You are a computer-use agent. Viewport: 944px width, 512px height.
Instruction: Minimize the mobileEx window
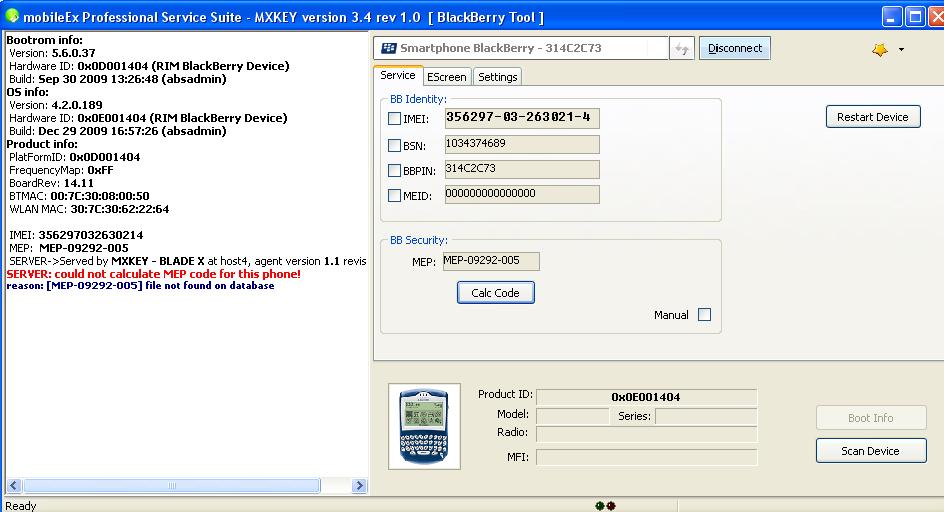(x=893, y=17)
